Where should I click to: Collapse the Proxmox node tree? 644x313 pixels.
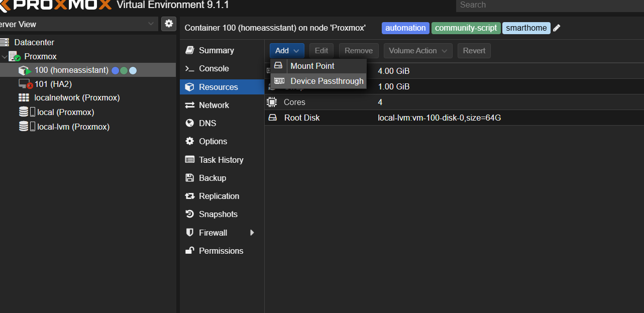(x=5, y=57)
